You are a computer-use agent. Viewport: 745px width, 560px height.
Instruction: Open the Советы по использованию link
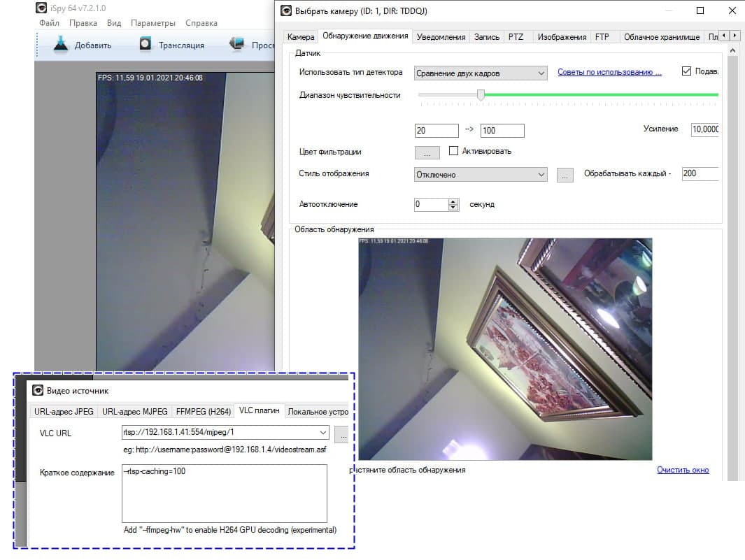tap(609, 72)
